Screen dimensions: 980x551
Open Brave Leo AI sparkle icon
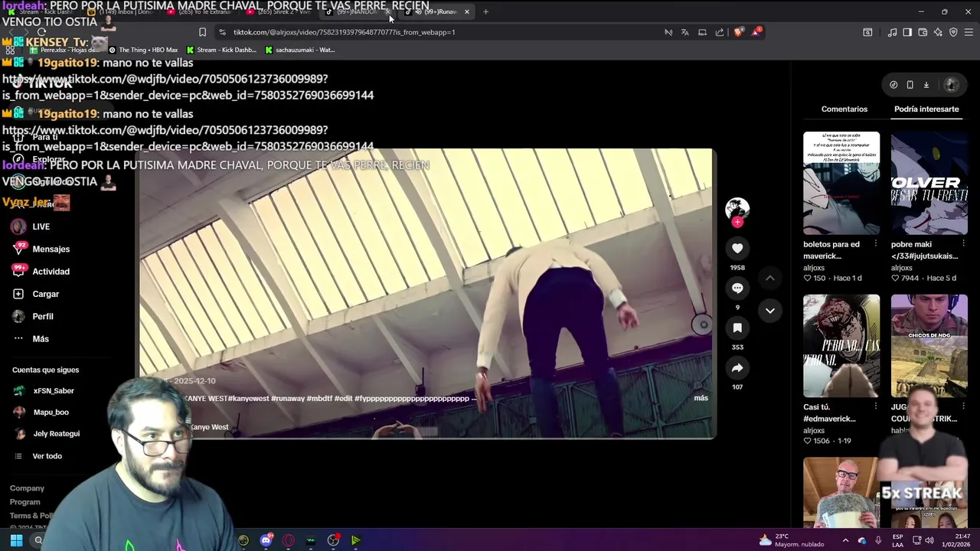(938, 32)
